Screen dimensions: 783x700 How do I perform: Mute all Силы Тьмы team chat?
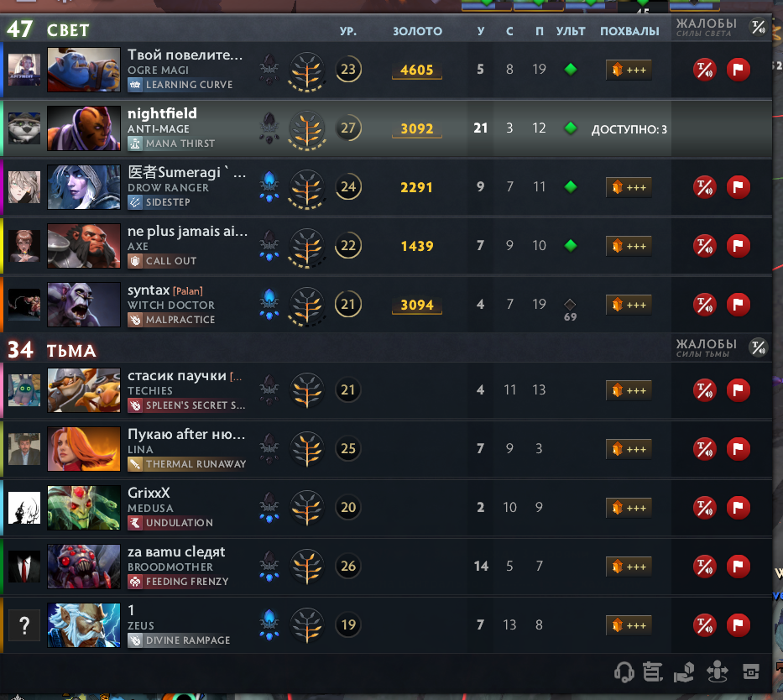click(758, 347)
